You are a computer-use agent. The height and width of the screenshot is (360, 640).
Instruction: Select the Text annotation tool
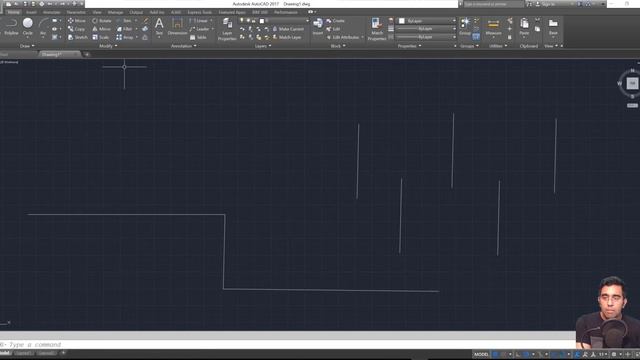159,27
